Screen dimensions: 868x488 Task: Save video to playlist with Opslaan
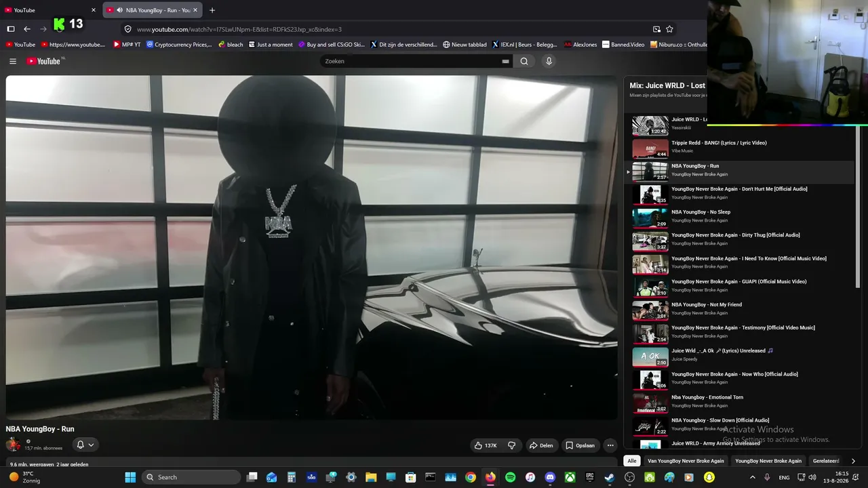(x=580, y=445)
